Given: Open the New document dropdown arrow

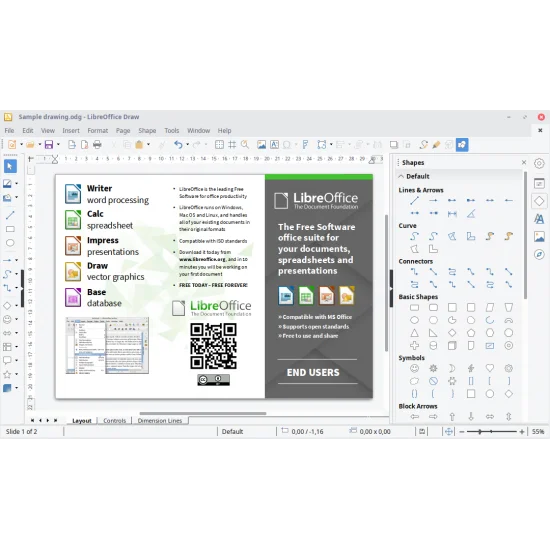Looking at the screenshot, I should click(21, 145).
